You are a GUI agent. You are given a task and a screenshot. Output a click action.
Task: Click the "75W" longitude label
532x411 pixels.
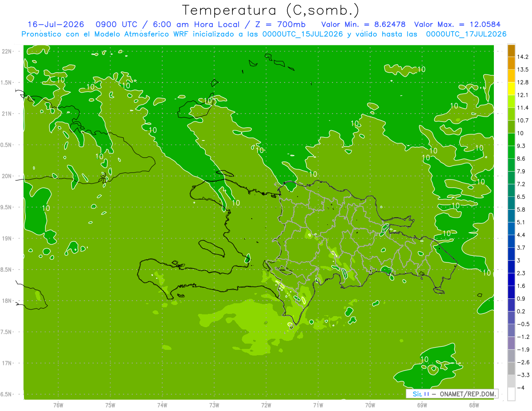[110, 405]
